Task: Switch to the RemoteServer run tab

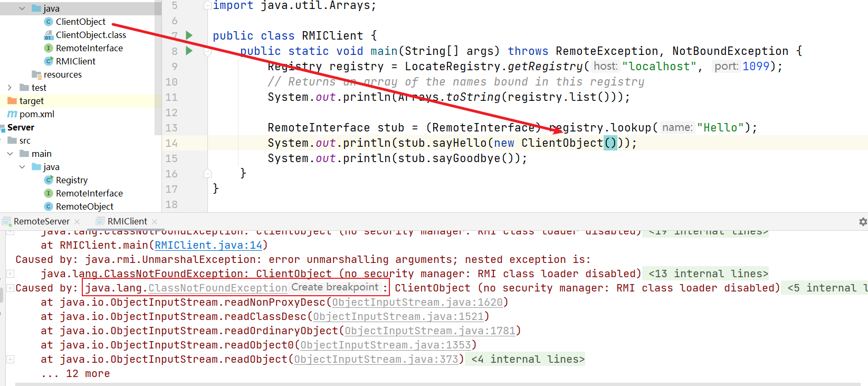Action: click(42, 221)
